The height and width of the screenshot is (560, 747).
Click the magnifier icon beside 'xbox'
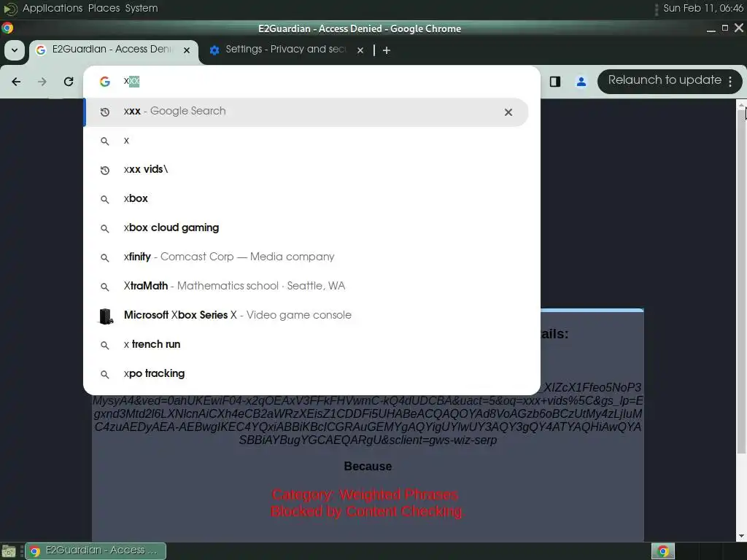pyautogui.click(x=105, y=199)
